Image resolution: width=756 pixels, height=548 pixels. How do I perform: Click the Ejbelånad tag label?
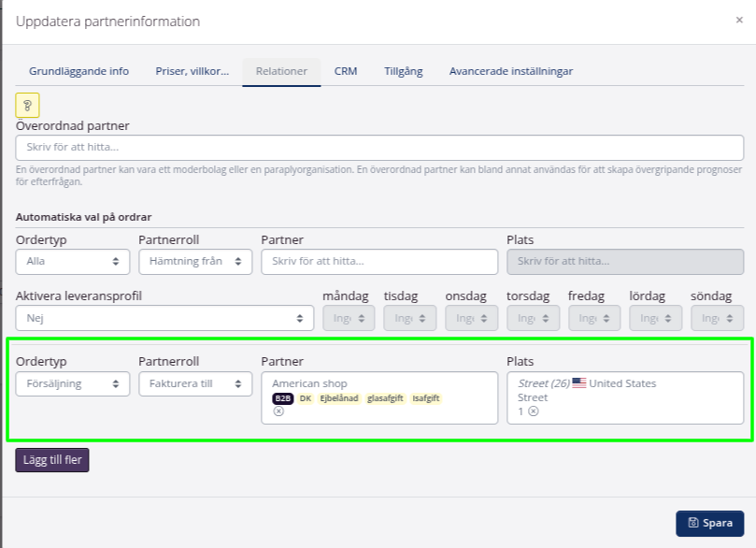pyautogui.click(x=339, y=398)
